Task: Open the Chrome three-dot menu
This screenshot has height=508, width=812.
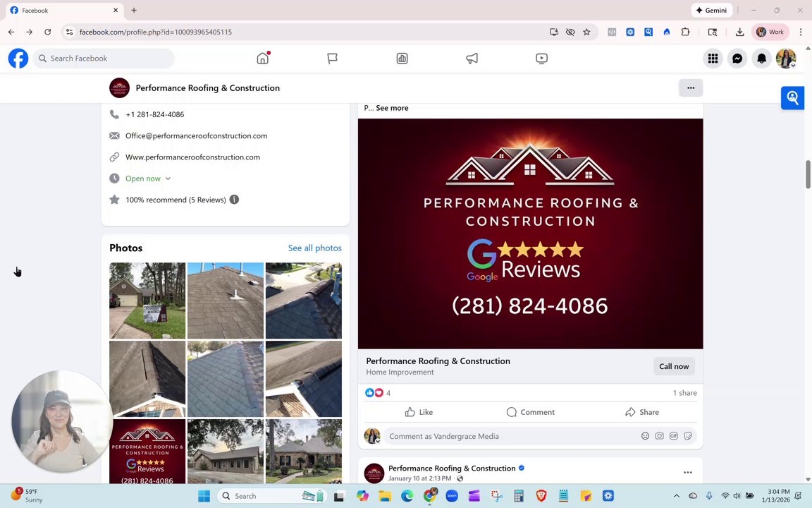Action: [801, 32]
